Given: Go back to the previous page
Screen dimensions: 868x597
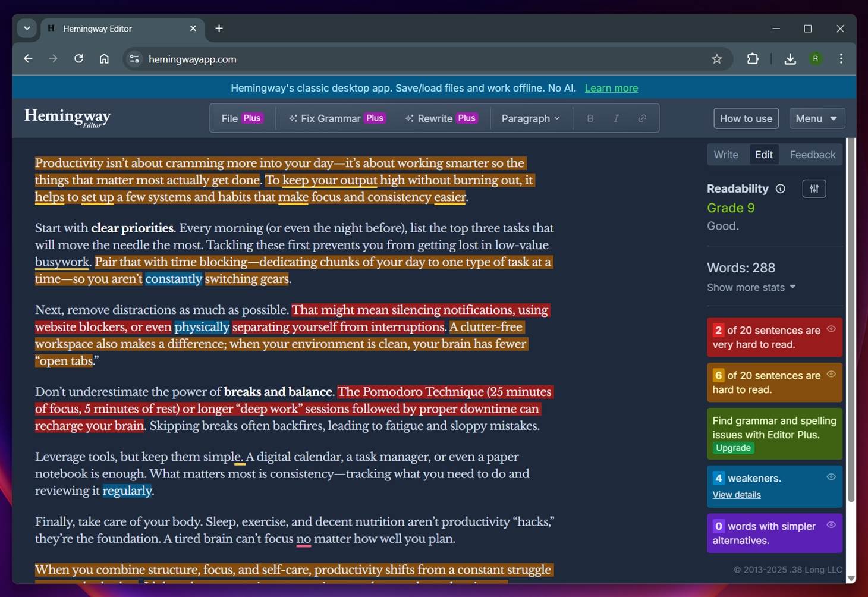Looking at the screenshot, I should [x=28, y=59].
